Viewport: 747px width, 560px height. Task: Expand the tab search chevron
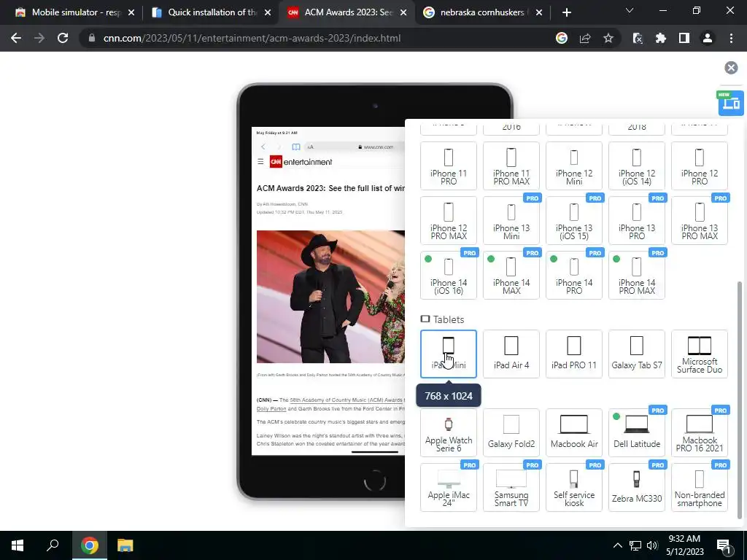[x=630, y=10]
